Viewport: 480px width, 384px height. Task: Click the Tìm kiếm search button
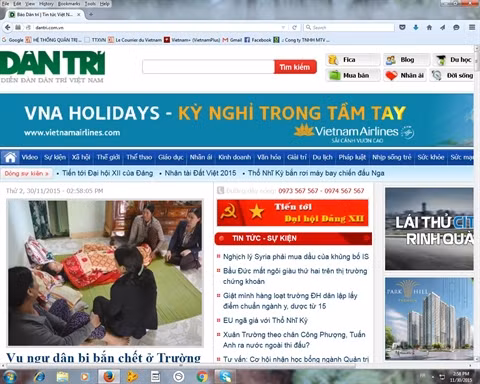pyautogui.click(x=295, y=67)
